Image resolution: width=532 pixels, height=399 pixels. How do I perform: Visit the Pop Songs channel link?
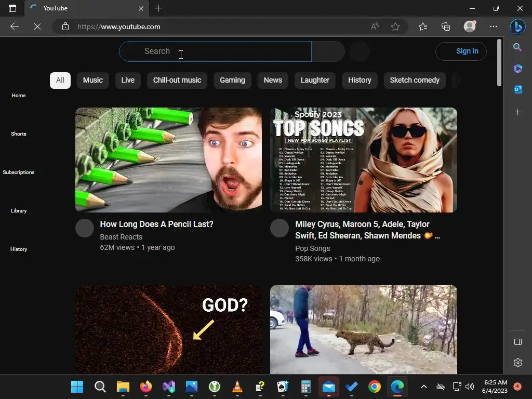pyautogui.click(x=312, y=248)
